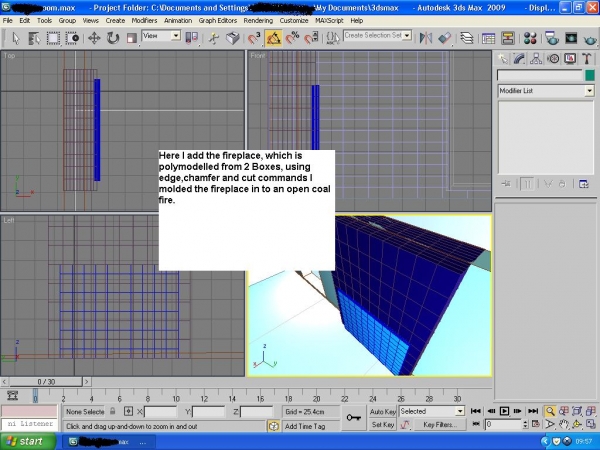Toggle Percent Snap on toolbar
600x450 pixels.
point(293,38)
